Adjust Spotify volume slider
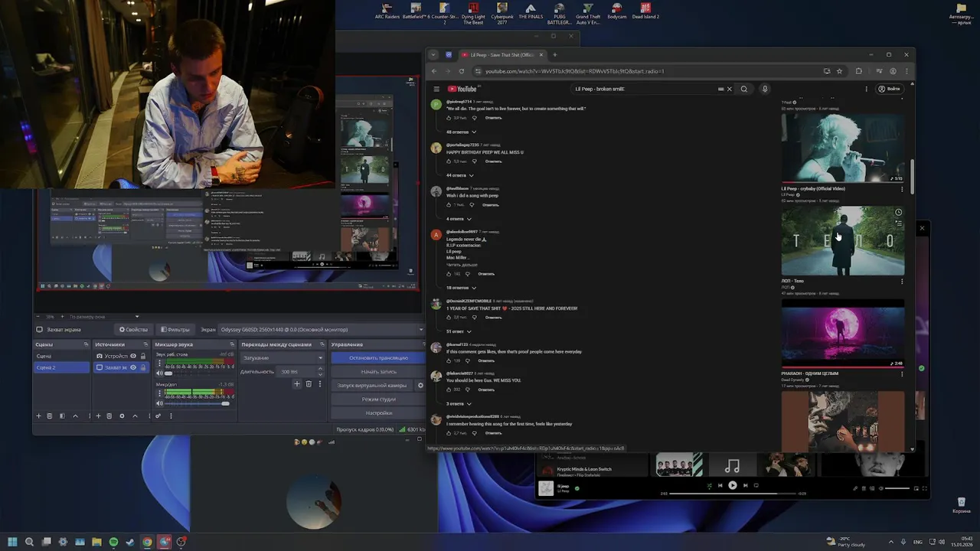Viewport: 980px width, 551px height. coord(897,488)
